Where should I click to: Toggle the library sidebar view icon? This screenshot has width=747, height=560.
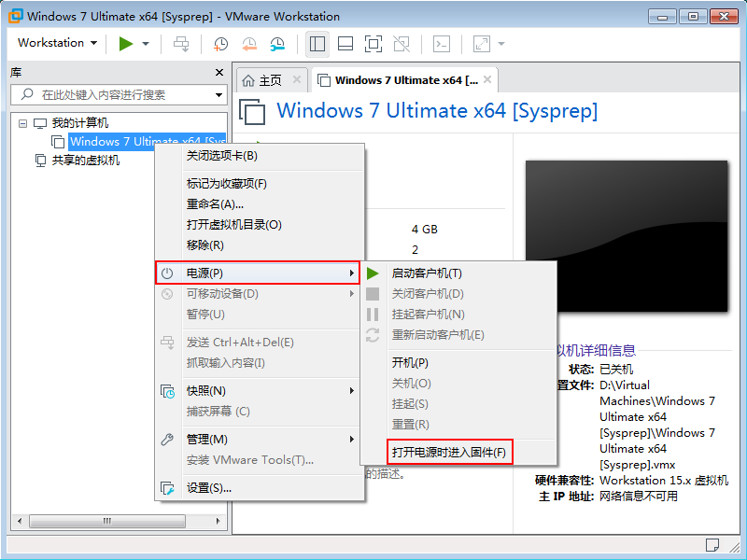pyautogui.click(x=317, y=44)
